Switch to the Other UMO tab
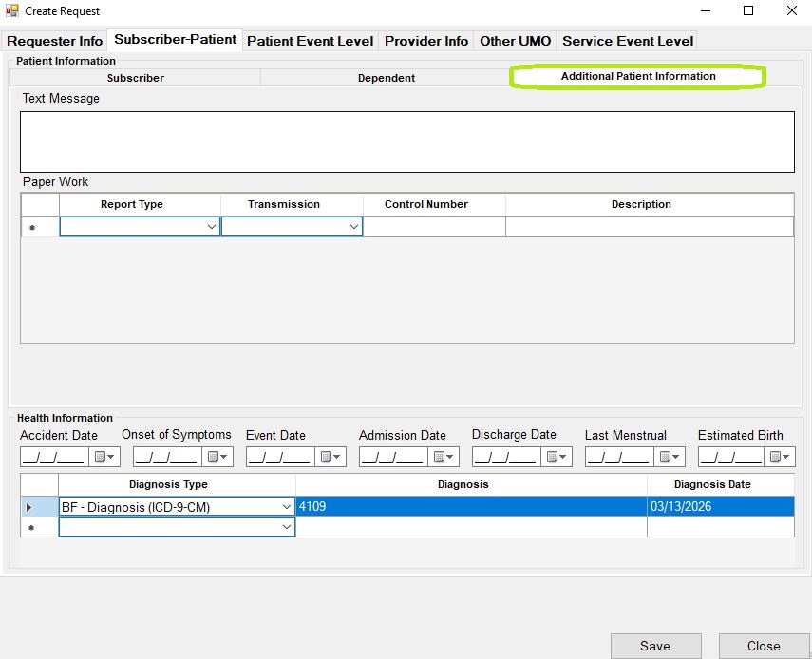The image size is (812, 659). [x=515, y=41]
